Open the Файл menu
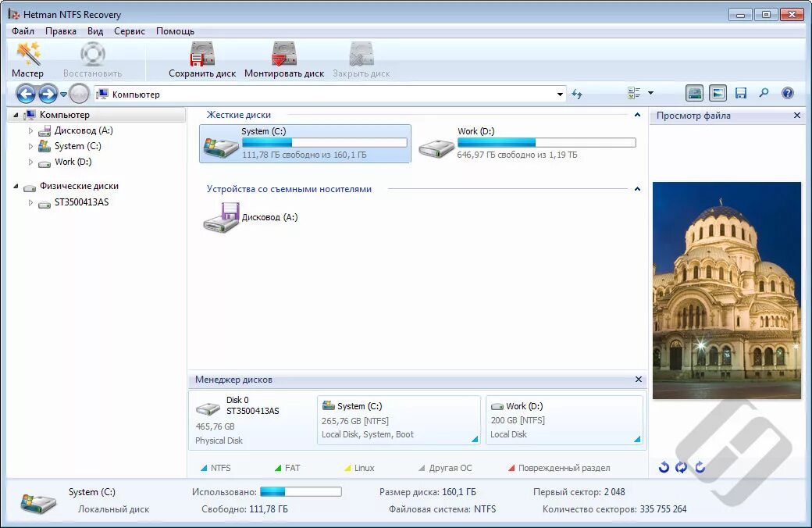 point(22,31)
